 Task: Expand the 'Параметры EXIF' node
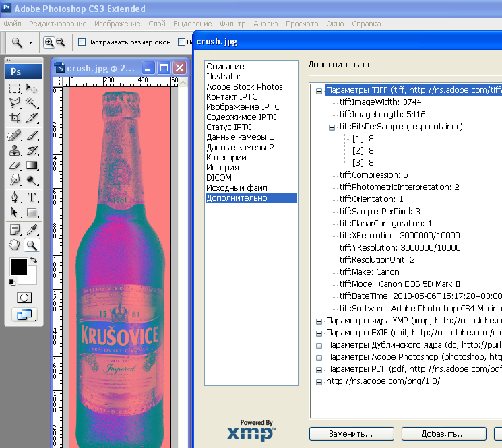point(319,333)
